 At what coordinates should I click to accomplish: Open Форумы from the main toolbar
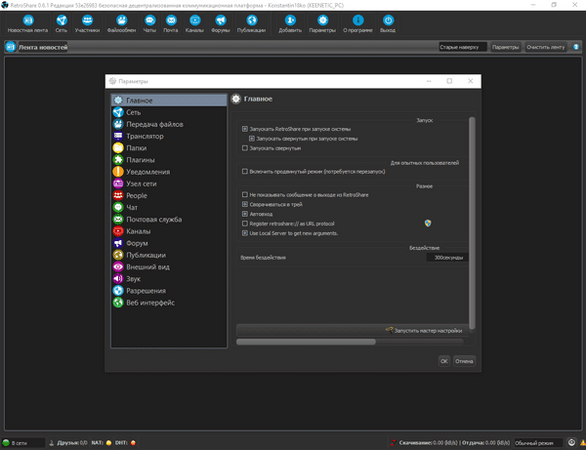[220, 24]
